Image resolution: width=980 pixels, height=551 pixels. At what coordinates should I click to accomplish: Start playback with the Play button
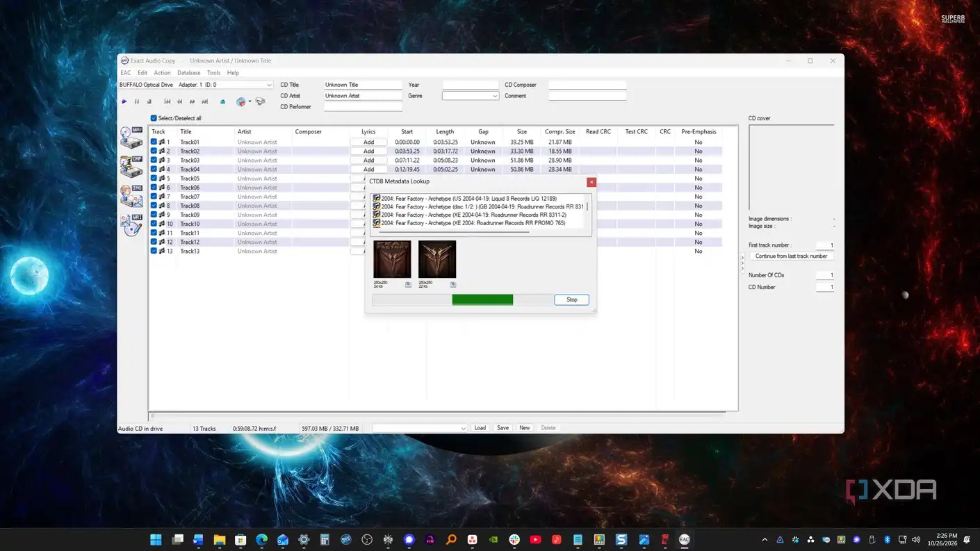point(124,101)
